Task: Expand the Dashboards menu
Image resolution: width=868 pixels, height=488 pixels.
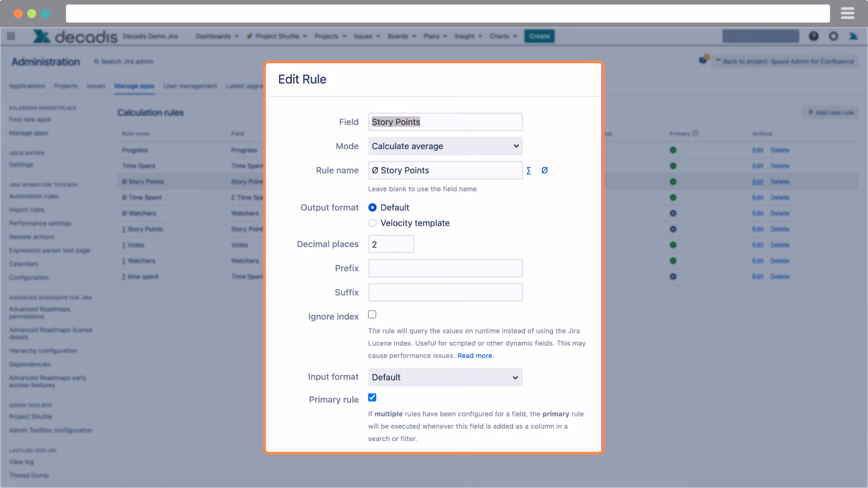Action: click(217, 36)
